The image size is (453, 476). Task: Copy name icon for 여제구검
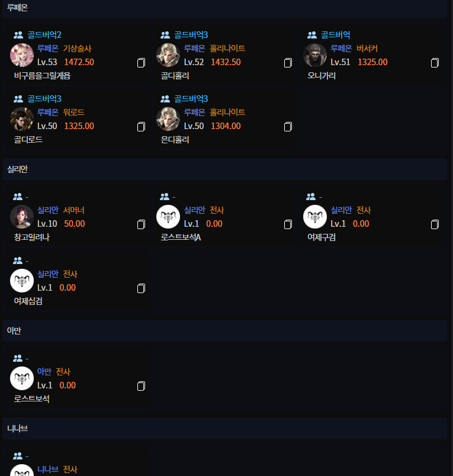point(435,224)
